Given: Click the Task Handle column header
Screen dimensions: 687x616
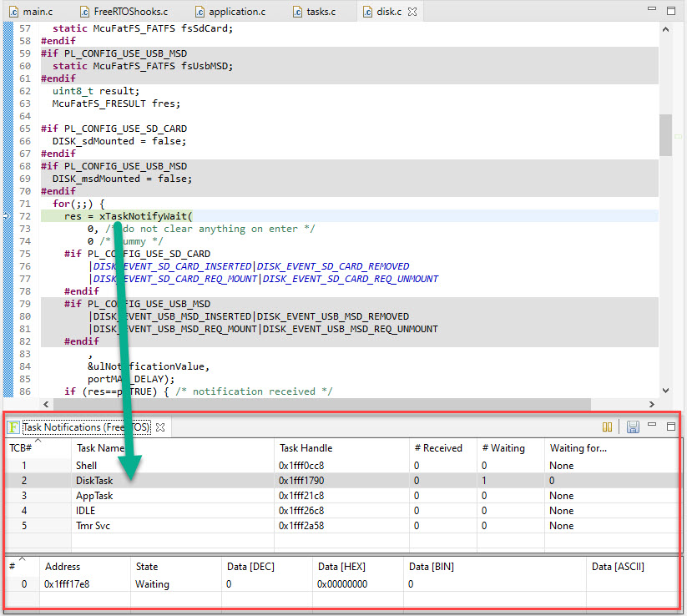Looking at the screenshot, I should [x=305, y=448].
